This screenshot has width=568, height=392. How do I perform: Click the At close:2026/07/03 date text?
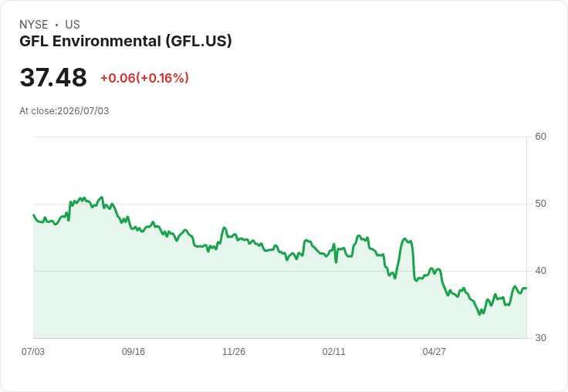point(64,111)
